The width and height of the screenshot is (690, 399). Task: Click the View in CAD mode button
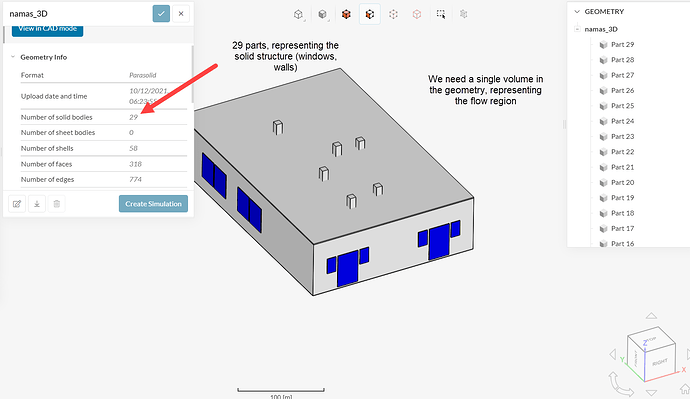click(48, 29)
